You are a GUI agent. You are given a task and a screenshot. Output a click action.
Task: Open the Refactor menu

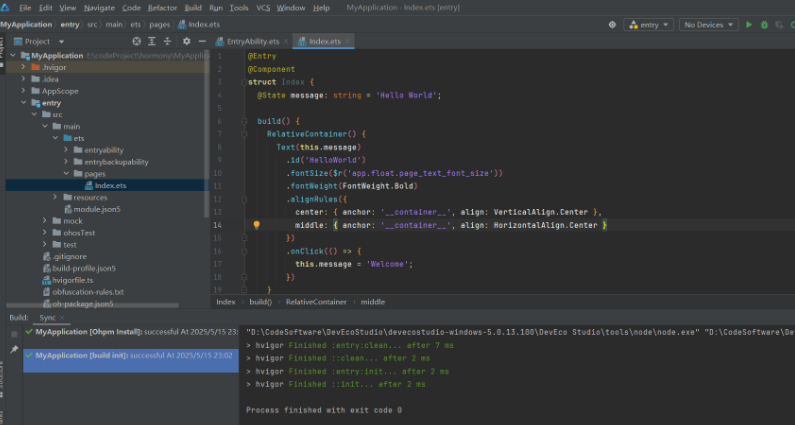pyautogui.click(x=162, y=8)
